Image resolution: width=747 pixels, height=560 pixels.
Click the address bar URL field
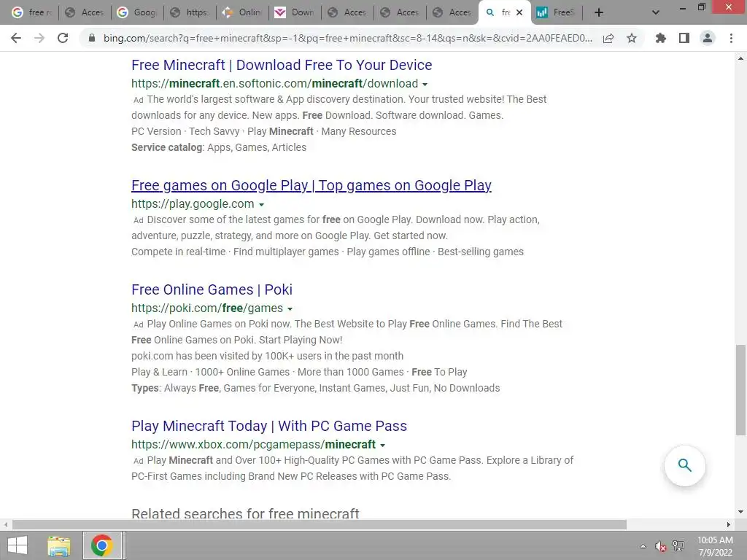point(348,38)
